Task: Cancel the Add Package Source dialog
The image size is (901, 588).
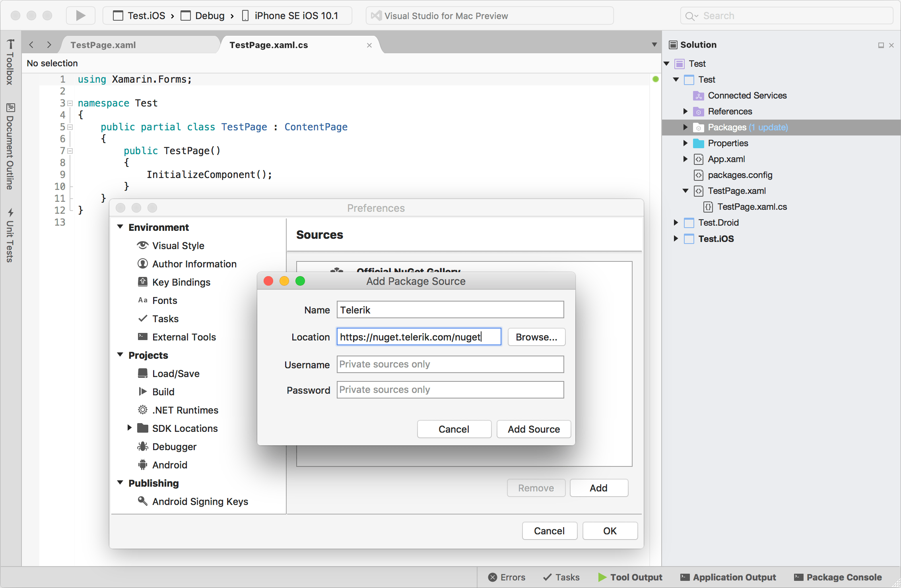Action: point(454,429)
